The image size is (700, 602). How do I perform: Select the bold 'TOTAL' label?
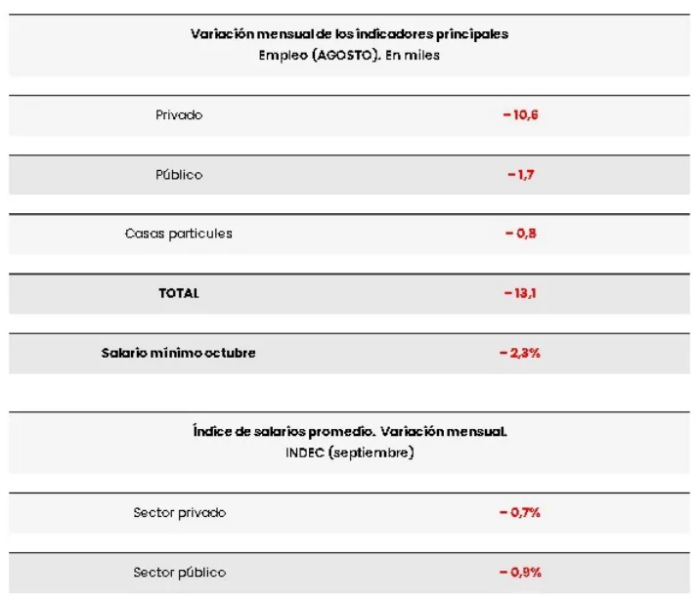pos(179,293)
